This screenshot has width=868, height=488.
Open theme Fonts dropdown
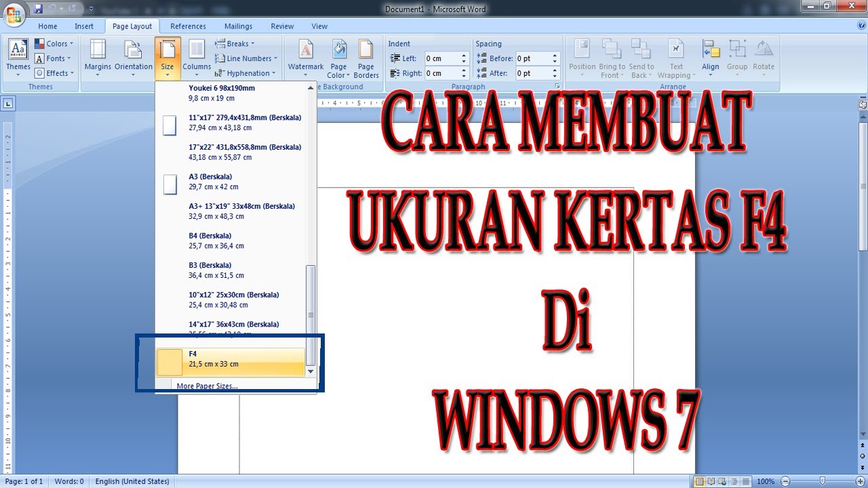click(53, 58)
